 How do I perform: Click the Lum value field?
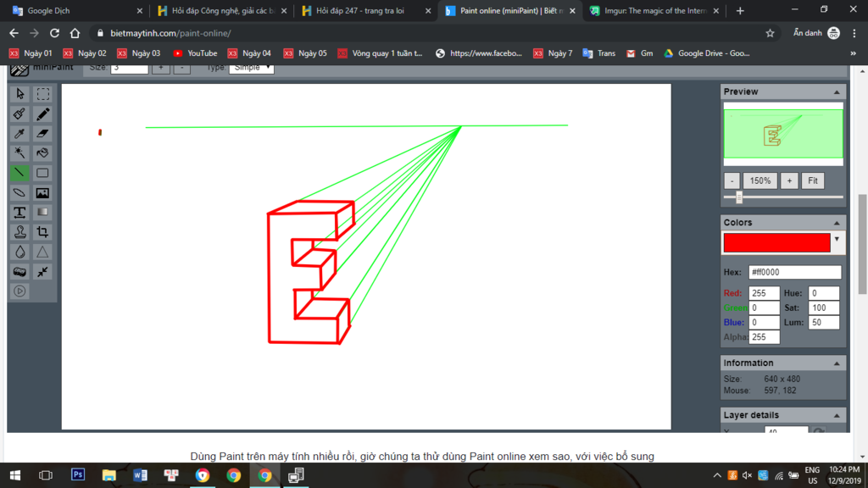tap(824, 323)
